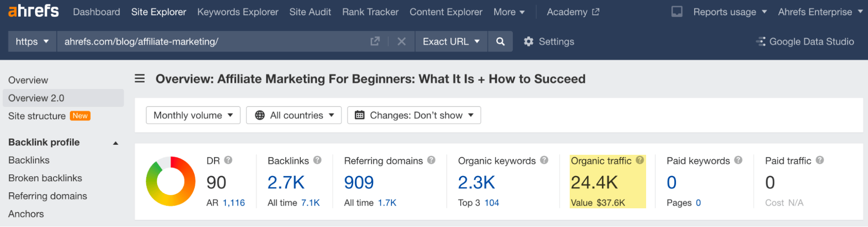868x227 pixels.
Task: Expand the More menu
Action: point(509,12)
